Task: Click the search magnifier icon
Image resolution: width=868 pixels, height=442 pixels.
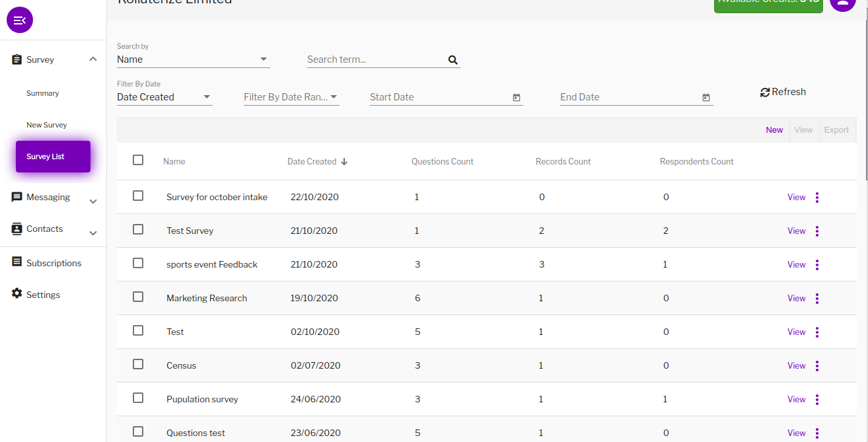Action: point(453,59)
